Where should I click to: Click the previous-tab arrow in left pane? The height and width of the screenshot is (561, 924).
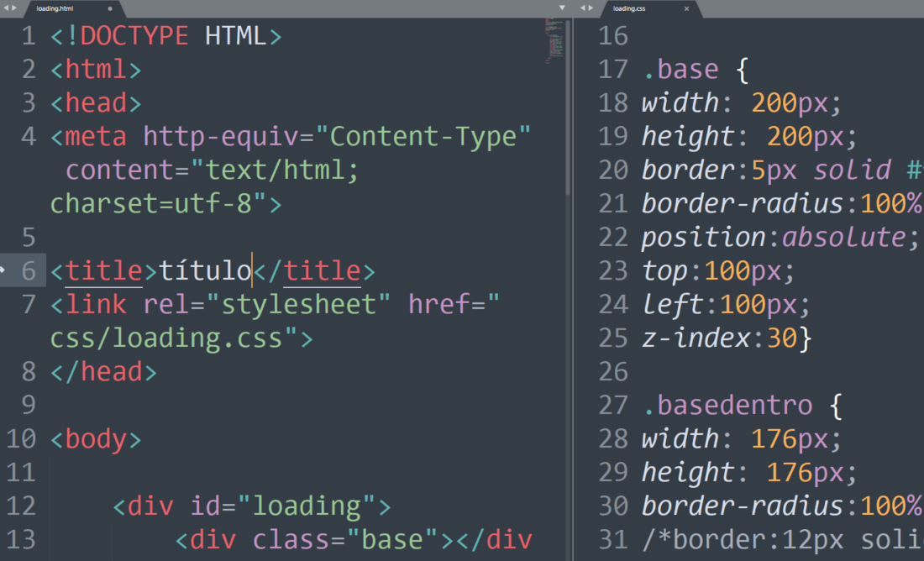[6, 8]
